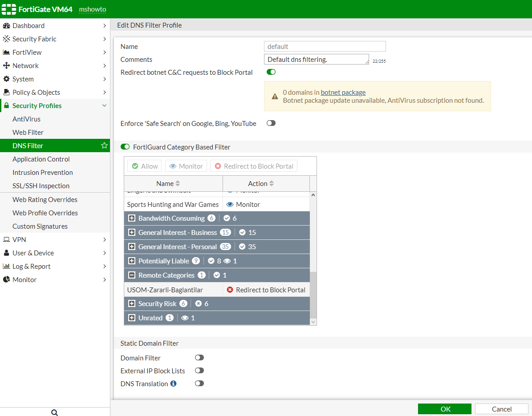Click the block icon in Security Risk row
This screenshot has width=532, height=416.
click(199, 304)
